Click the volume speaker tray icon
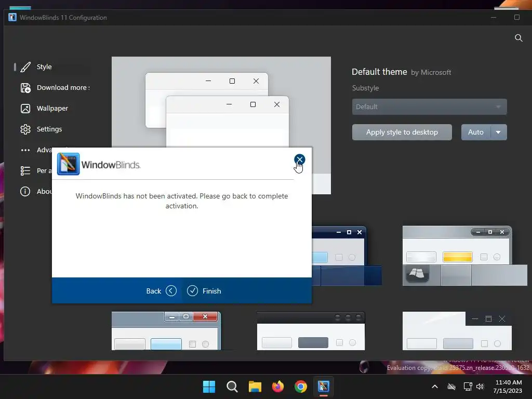This screenshot has height=399, width=532. click(x=480, y=387)
